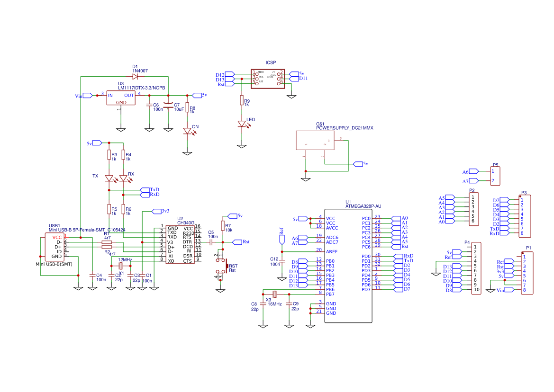Select the R4 1k resistor
This screenshot has width=554, height=392.
click(x=123, y=154)
